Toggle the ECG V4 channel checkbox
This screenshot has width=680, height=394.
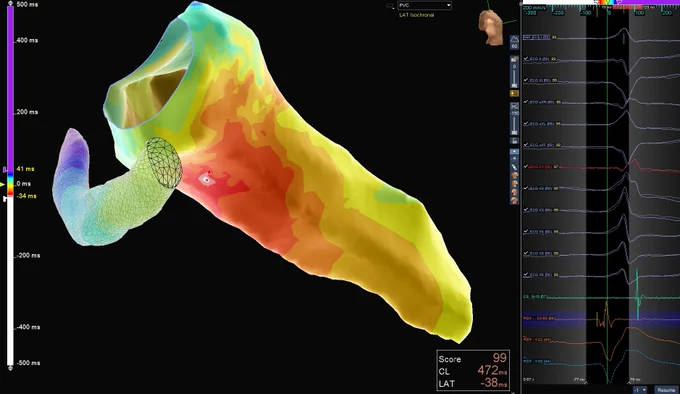click(526, 231)
